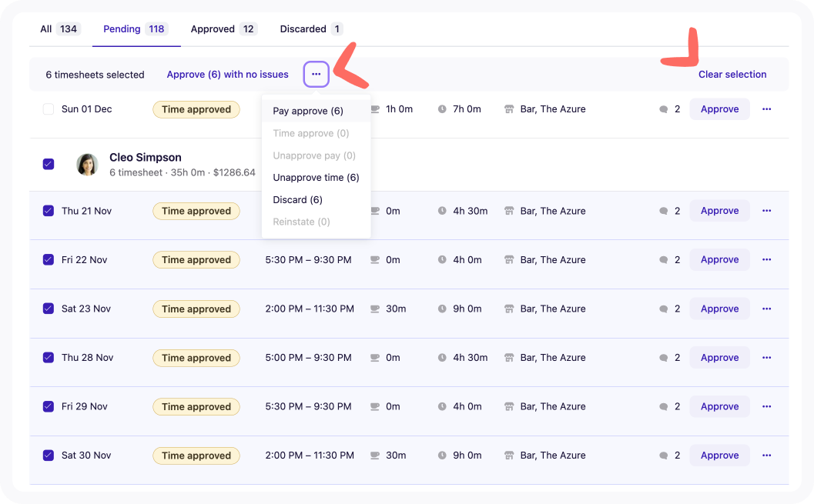The height and width of the screenshot is (504, 814).
Task: Click '2:00 PM – 11:30 PM' on Sat 30 Nov
Action: [x=310, y=456]
